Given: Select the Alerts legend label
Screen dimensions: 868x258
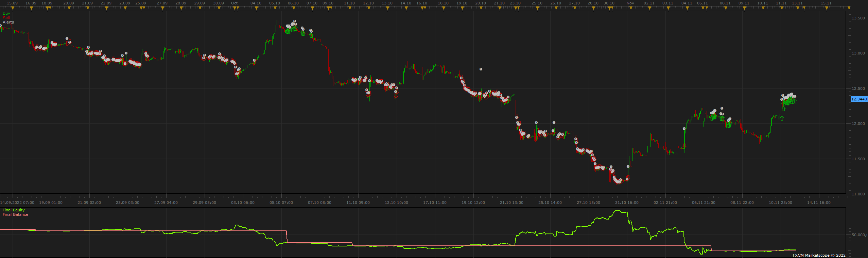Looking at the screenshot, I should [8, 22].
